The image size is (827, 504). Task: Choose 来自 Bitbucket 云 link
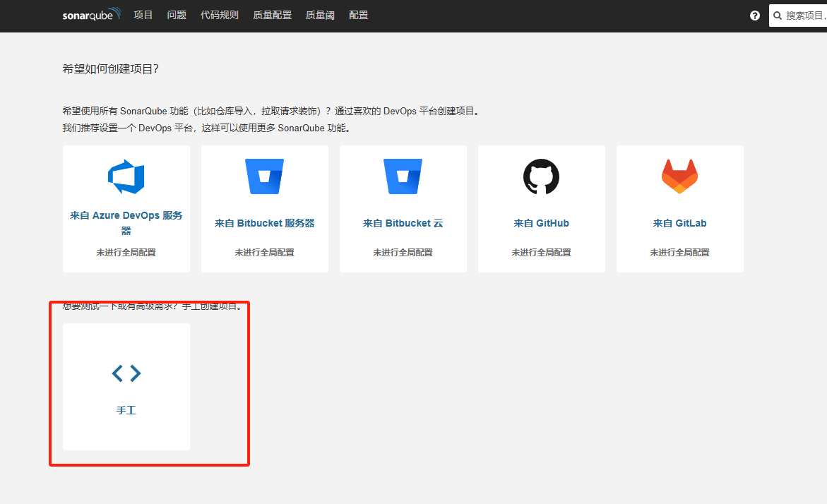click(x=403, y=223)
